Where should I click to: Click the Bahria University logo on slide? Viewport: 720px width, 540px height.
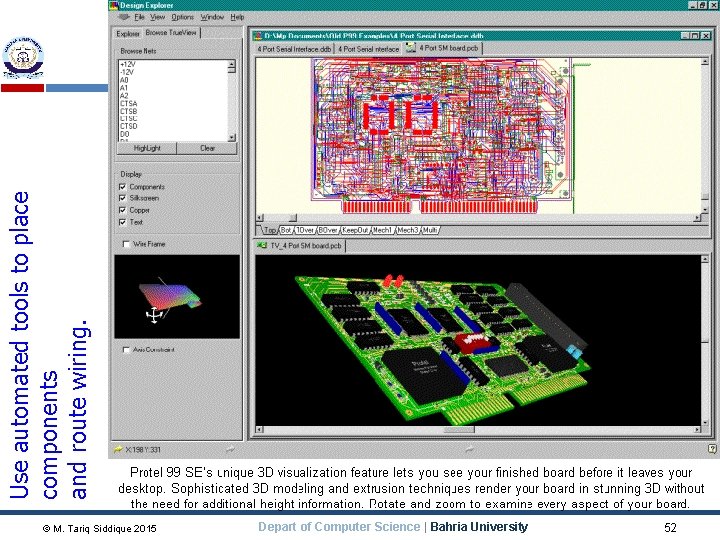coord(22,58)
